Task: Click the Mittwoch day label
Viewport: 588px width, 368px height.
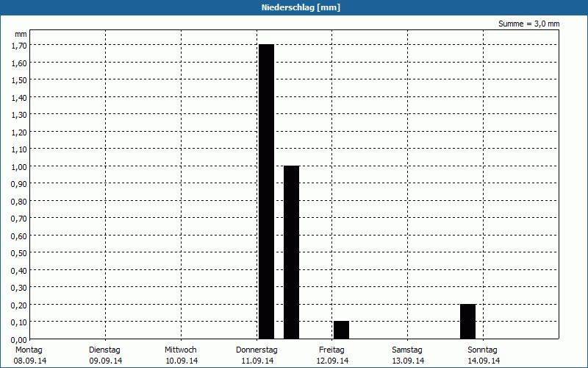Action: click(180, 350)
